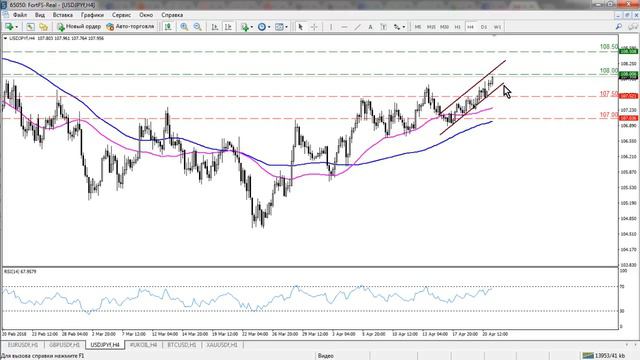This screenshot has width=640, height=360.
Task: Open the Вид menu
Action: (x=40, y=15)
